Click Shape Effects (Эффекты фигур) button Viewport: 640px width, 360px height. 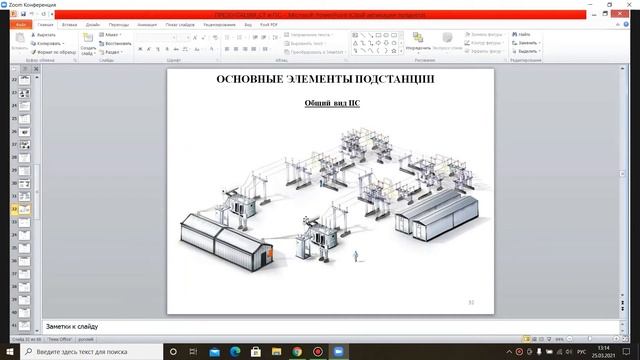coord(484,51)
